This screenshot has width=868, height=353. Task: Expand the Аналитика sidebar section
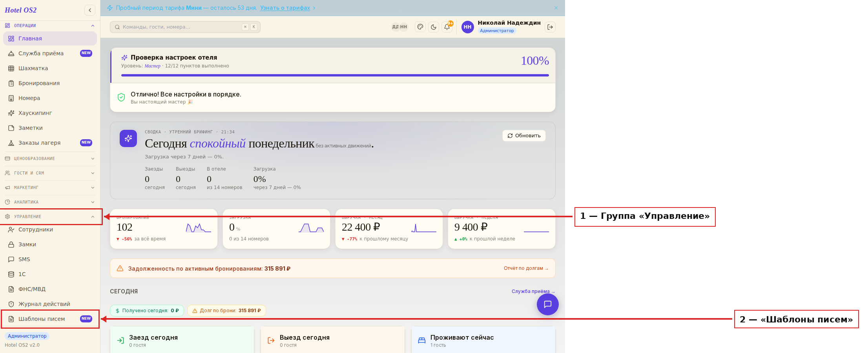[50, 202]
